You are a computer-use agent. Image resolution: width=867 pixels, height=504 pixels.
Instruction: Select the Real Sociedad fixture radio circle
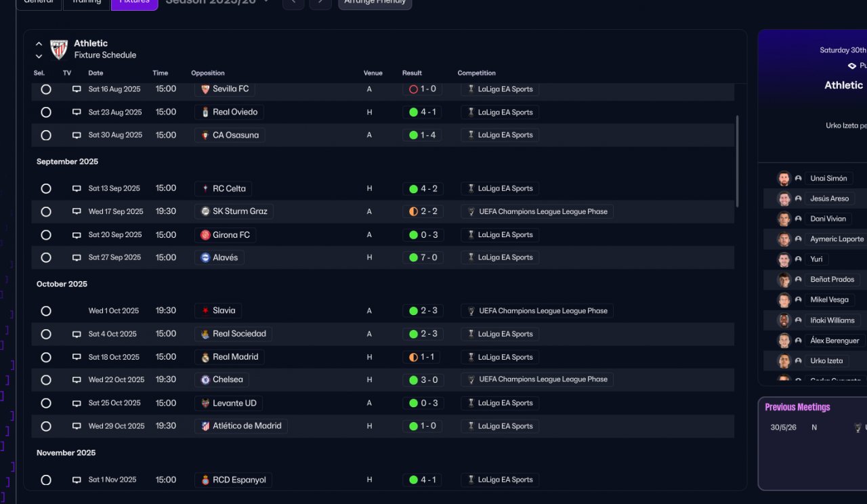point(46,334)
